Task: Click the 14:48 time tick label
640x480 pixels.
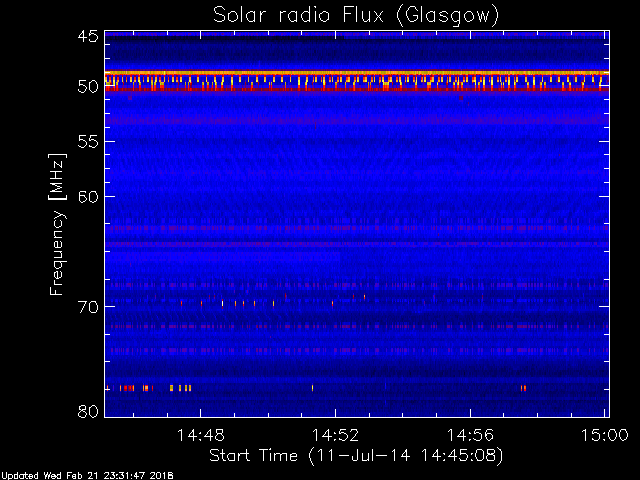Action: [200, 435]
